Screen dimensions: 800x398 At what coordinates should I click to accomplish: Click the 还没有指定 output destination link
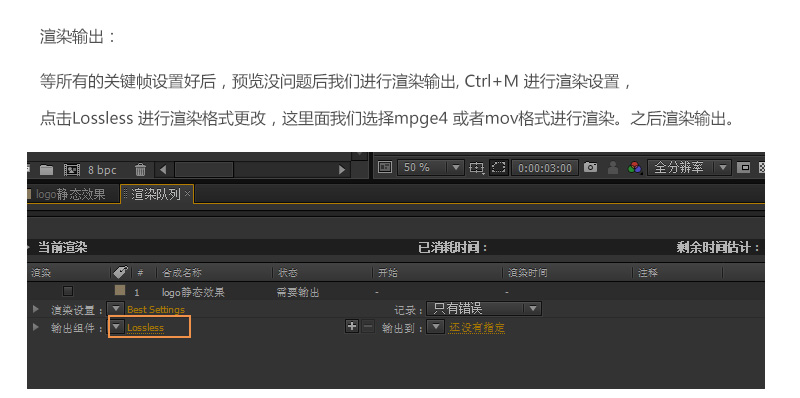477,328
